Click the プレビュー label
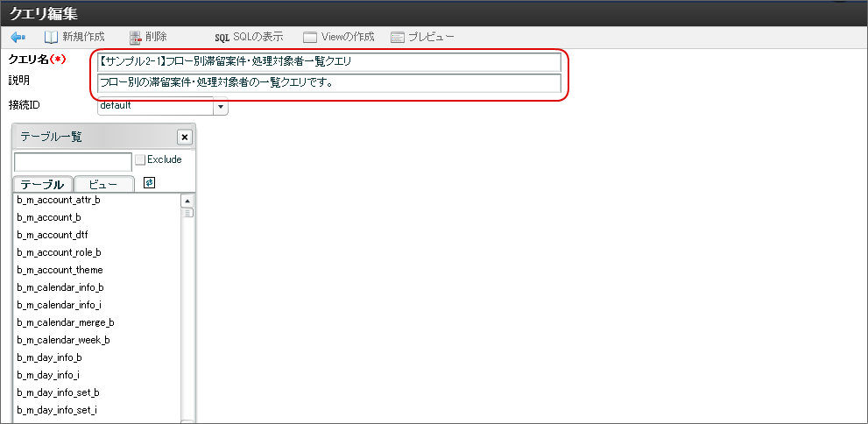The image size is (868, 424). click(x=431, y=37)
